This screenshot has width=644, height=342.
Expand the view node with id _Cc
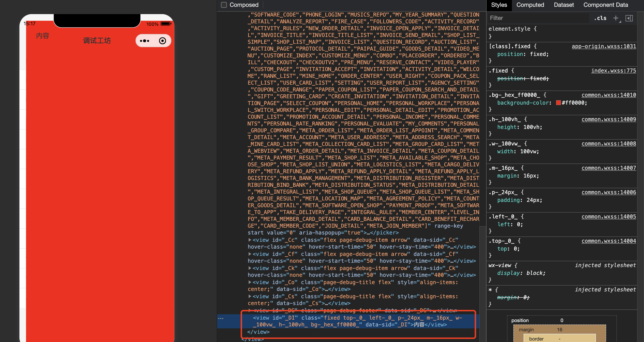[249, 240]
